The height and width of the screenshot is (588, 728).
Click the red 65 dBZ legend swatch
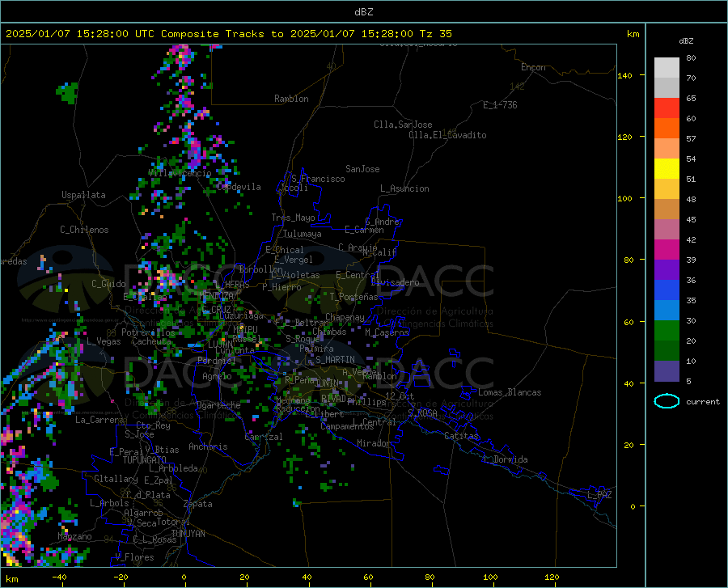tap(667, 108)
